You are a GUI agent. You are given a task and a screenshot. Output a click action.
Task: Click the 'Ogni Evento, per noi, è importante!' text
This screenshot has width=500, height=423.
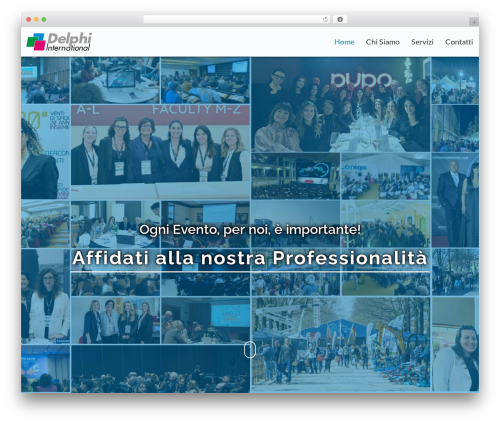(x=250, y=230)
